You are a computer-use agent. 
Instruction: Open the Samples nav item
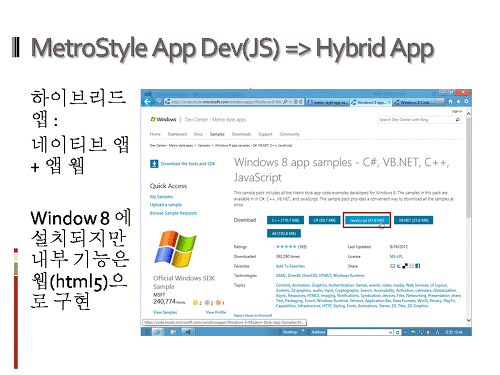click(217, 134)
